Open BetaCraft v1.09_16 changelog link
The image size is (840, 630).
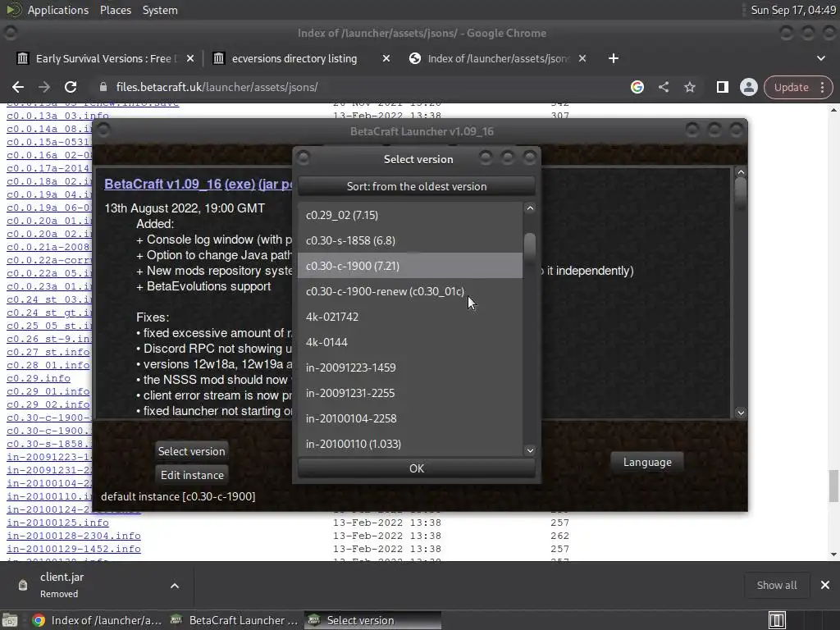tap(163, 184)
